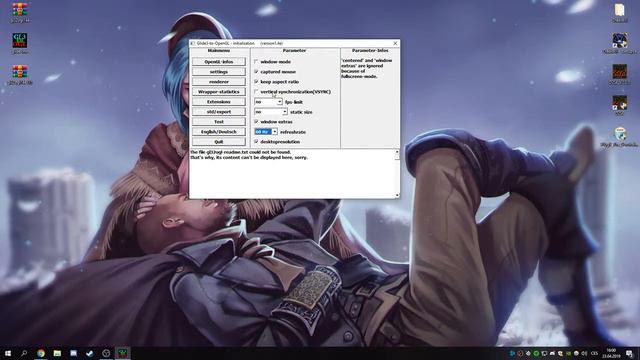640x360 pixels.
Task: Open the Action Center notifications icon
Action: 629,353
